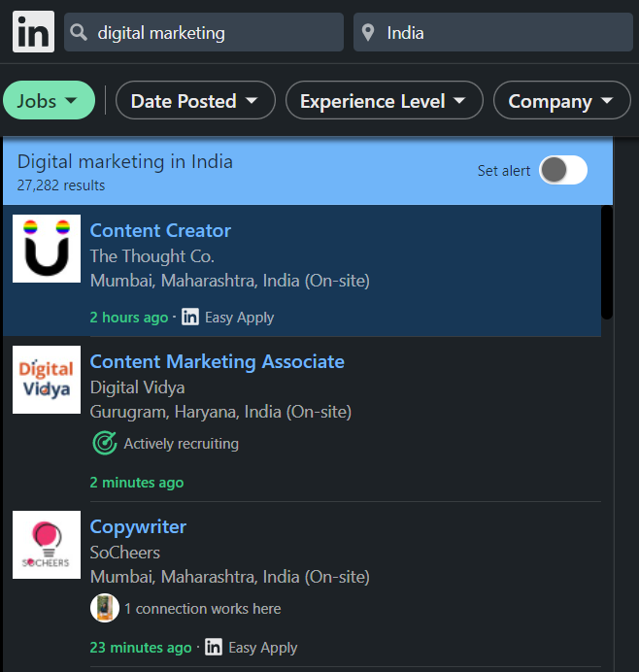Click Easy Apply text on Copywriter
This screenshot has width=639, height=672.
coord(263,648)
